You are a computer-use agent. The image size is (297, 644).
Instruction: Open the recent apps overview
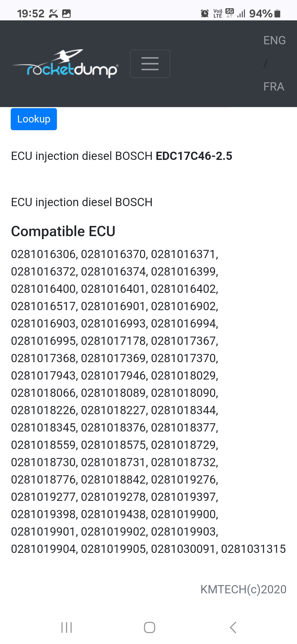coord(67,627)
